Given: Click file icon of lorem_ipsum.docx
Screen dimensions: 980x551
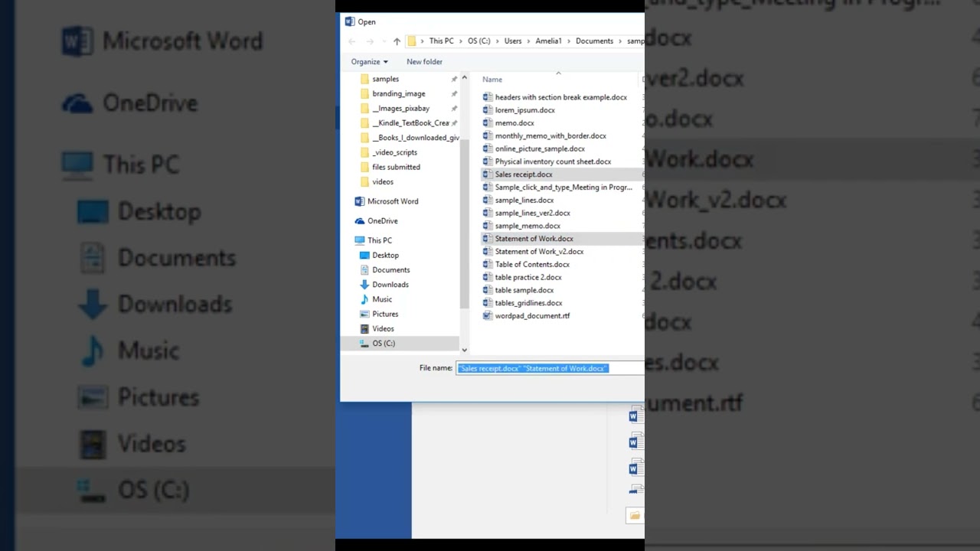Looking at the screenshot, I should tap(488, 110).
